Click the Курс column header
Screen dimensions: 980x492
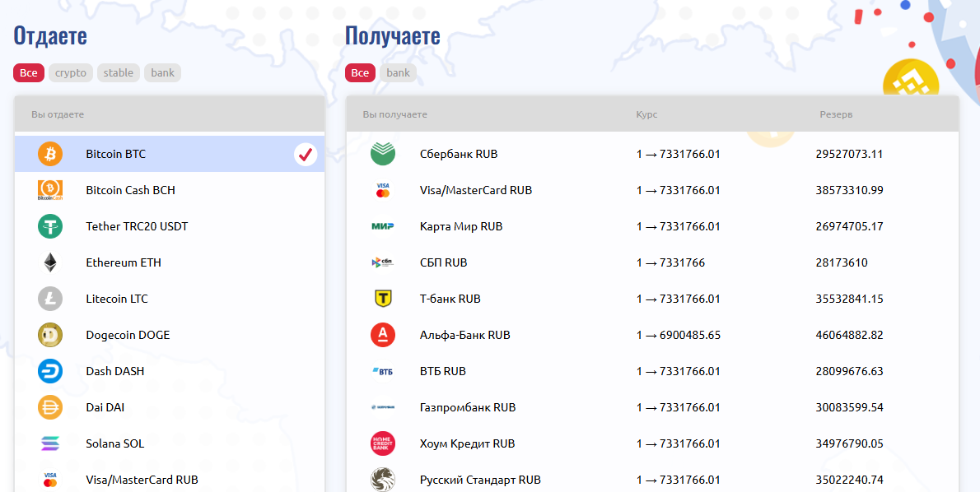[x=646, y=114]
